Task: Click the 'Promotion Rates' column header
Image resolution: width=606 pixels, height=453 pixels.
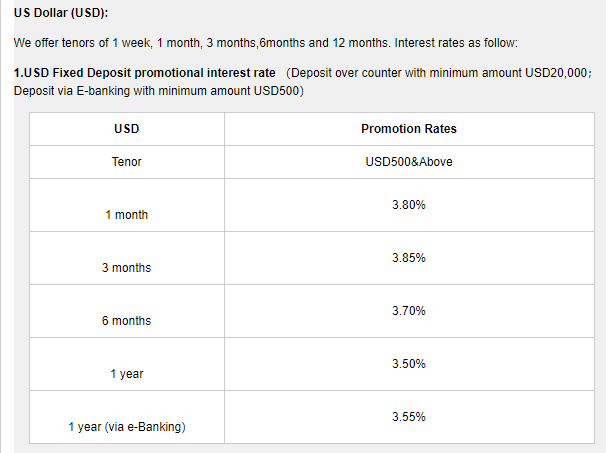Action: coord(408,129)
